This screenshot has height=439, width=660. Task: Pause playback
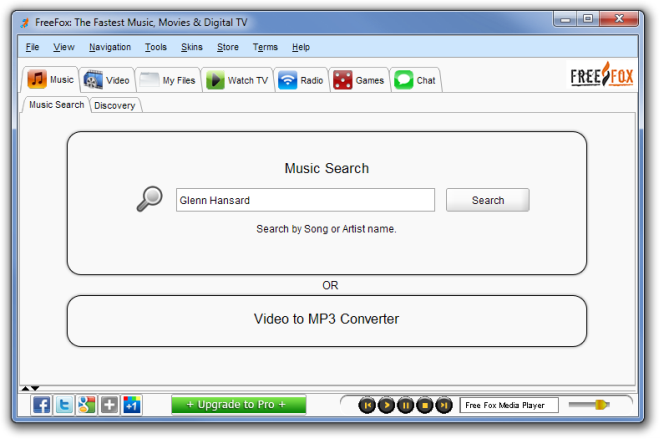pyautogui.click(x=406, y=405)
